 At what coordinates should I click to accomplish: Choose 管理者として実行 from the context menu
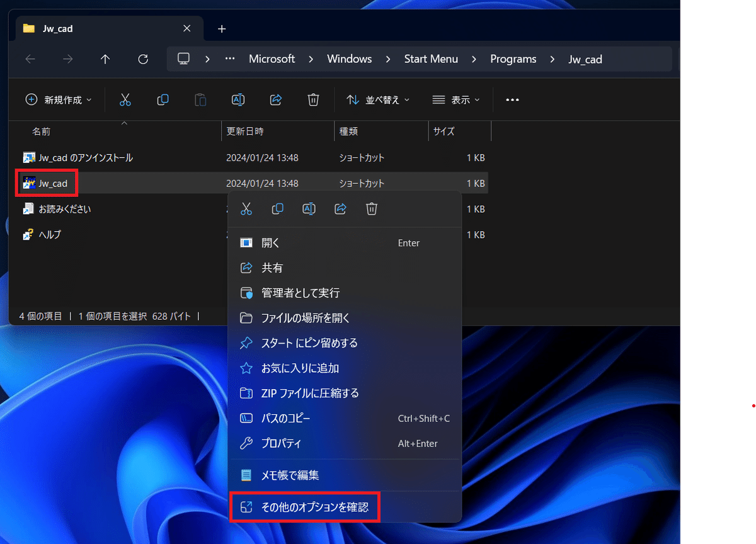click(x=345, y=293)
